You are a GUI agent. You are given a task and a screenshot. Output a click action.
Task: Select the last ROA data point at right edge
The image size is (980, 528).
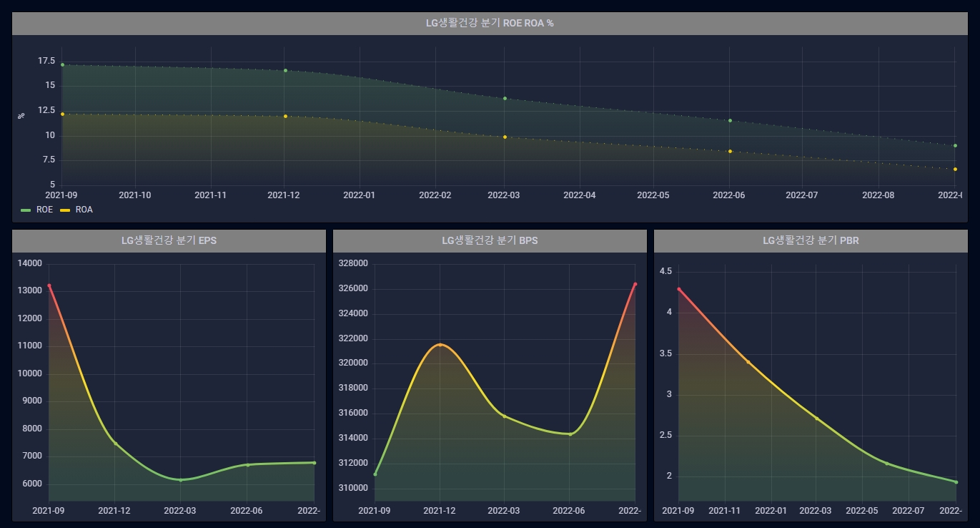pos(955,169)
